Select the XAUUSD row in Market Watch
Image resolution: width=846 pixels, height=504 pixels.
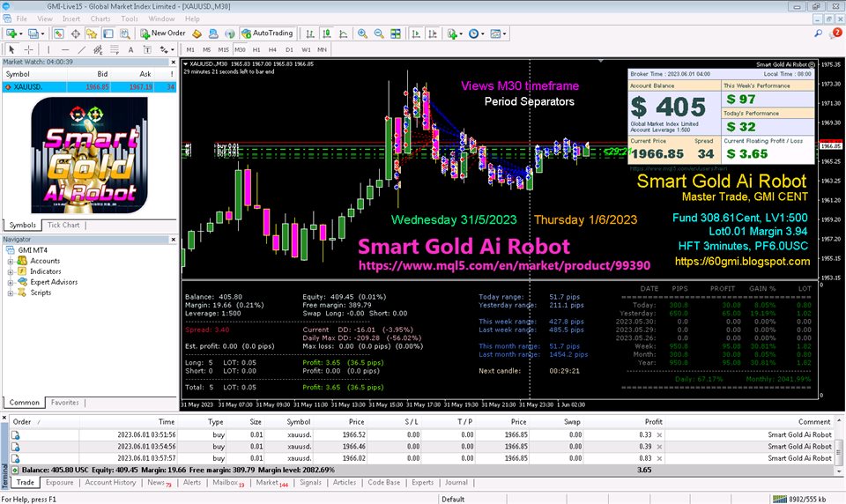coord(53,87)
